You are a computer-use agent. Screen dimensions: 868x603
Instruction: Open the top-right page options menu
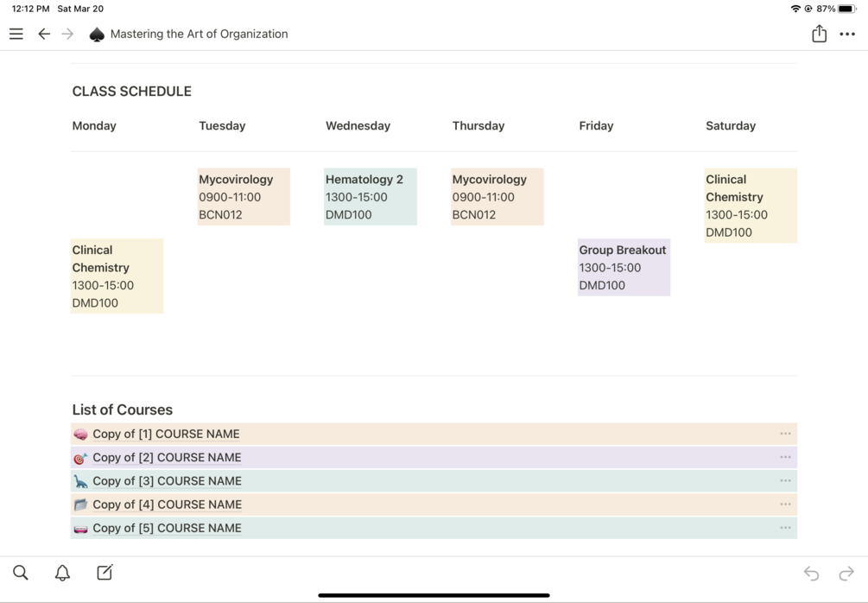pos(847,35)
